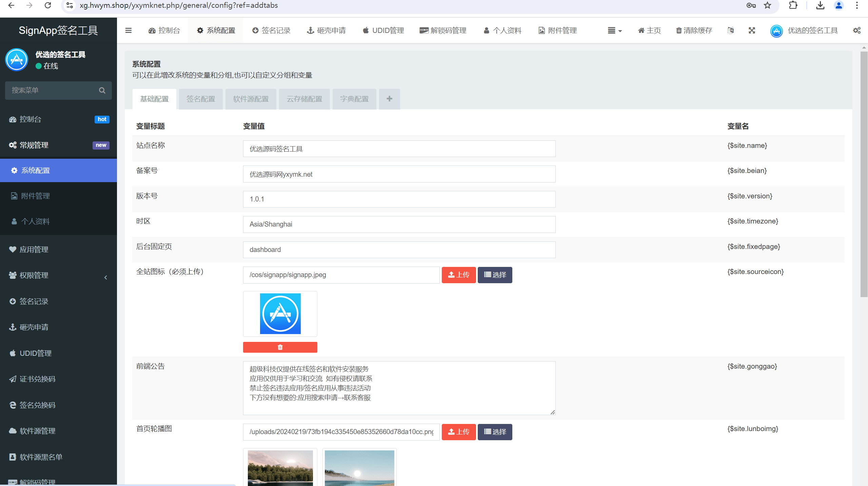This screenshot has width=868, height=486.
Task: Select the 字典配置 tab
Action: (x=354, y=99)
